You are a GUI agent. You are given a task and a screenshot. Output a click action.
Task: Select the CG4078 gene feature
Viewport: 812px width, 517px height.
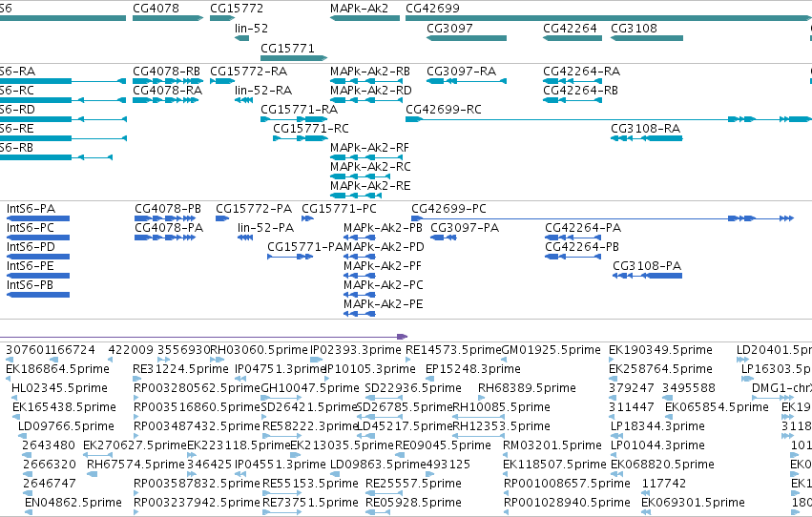click(x=168, y=18)
